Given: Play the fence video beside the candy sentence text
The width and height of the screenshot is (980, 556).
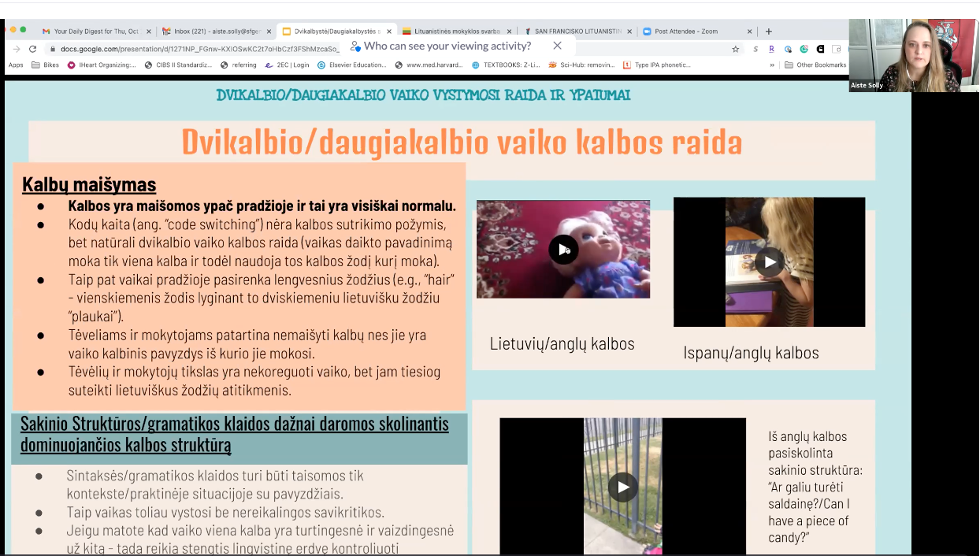Looking at the screenshot, I should tap(623, 487).
